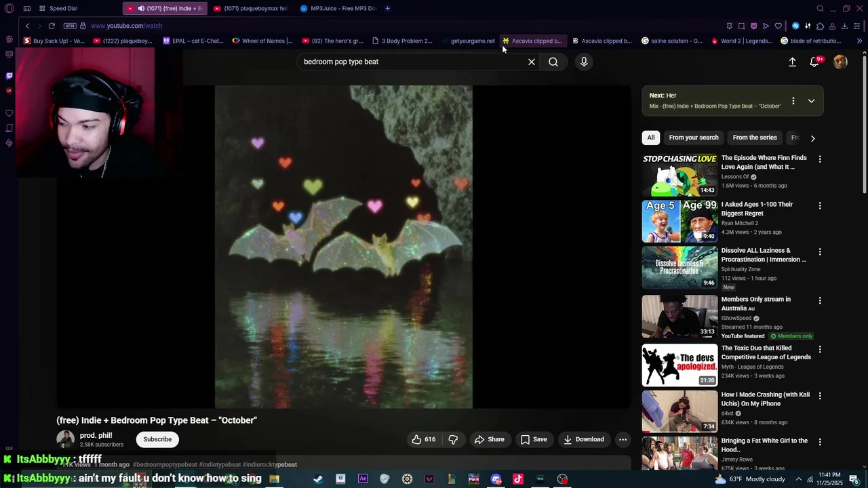Click the #indietypebeat hashtag
868x488 pixels.
pyautogui.click(x=220, y=465)
